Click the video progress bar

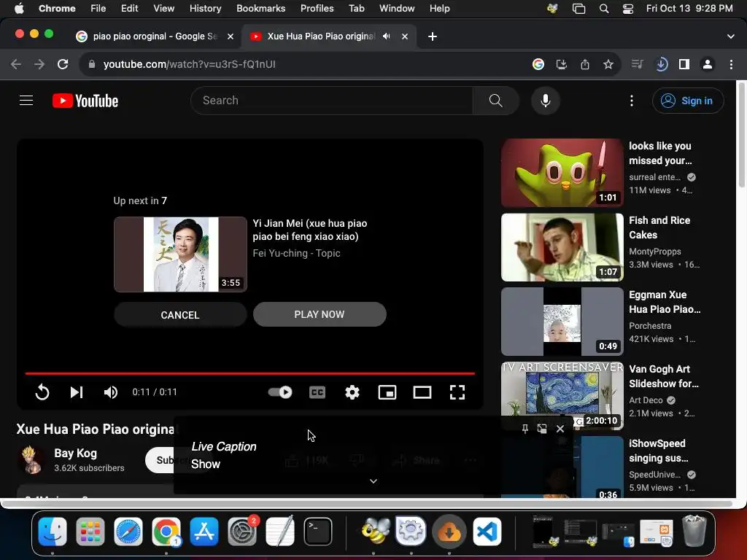(250, 373)
